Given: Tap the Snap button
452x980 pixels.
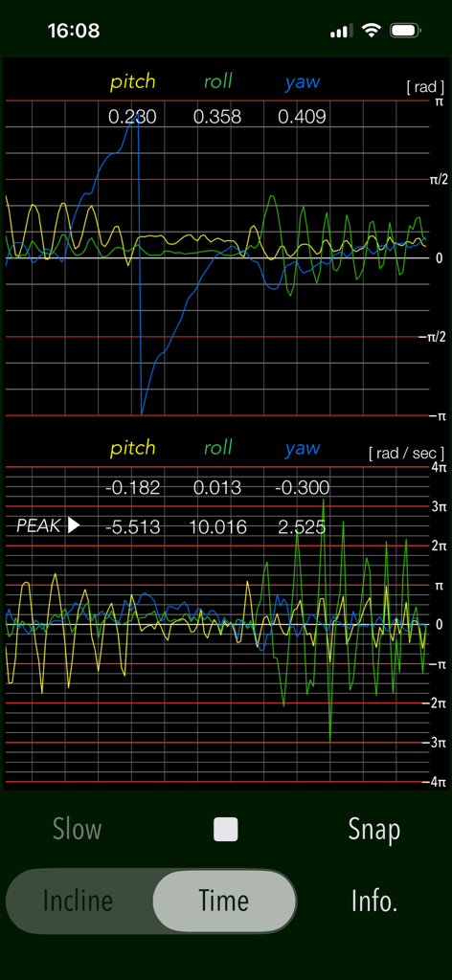Looking at the screenshot, I should coord(373,830).
